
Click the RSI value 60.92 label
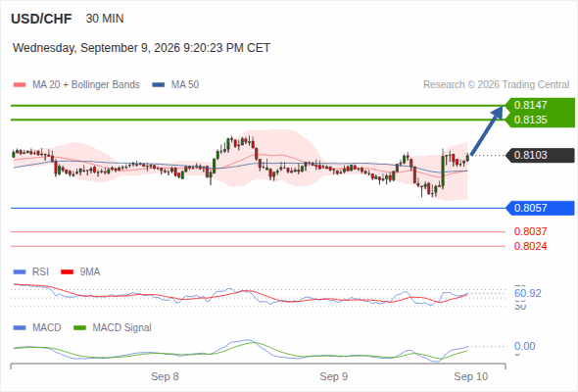(x=528, y=294)
